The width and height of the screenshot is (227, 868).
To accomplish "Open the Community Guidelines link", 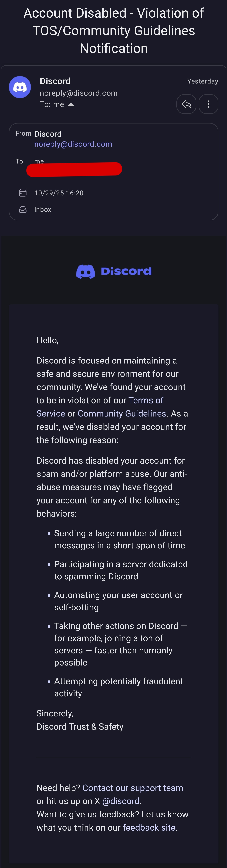I will [122, 413].
